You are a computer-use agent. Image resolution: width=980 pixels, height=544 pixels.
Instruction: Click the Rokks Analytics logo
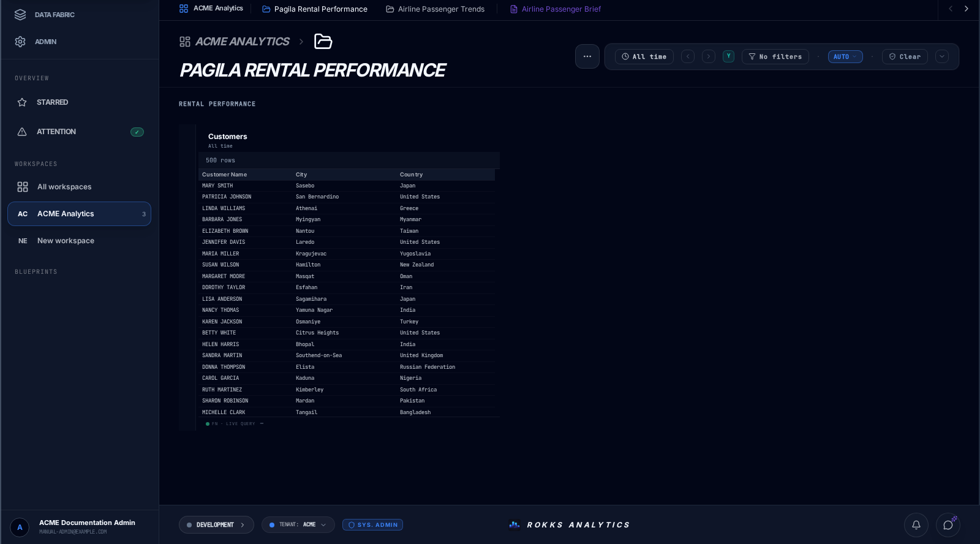click(x=569, y=525)
